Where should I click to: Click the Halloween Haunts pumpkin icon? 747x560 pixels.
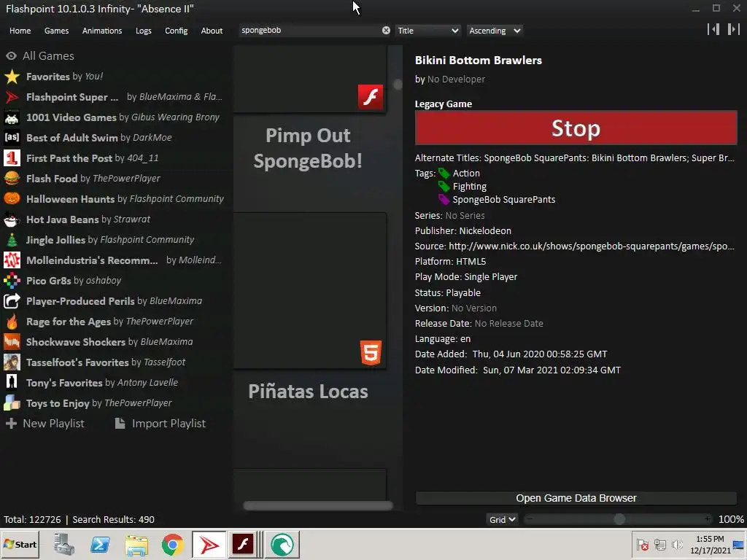click(x=12, y=199)
